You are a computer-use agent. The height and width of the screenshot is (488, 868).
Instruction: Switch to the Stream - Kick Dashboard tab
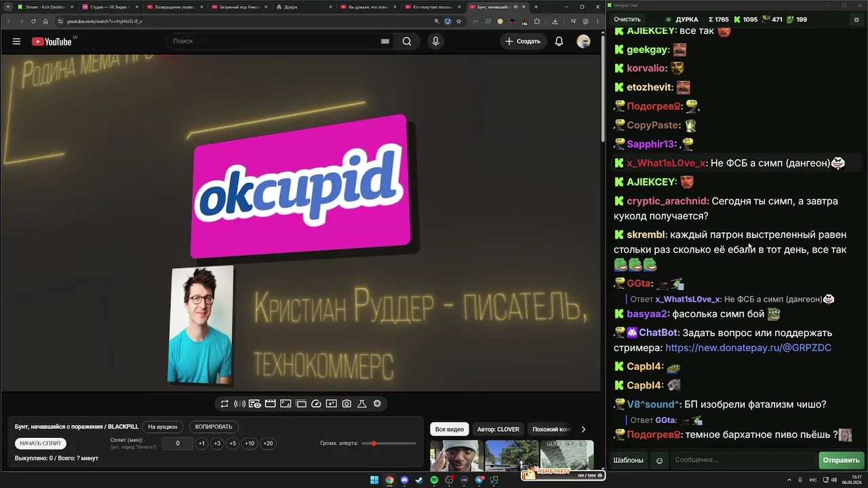coord(45,7)
